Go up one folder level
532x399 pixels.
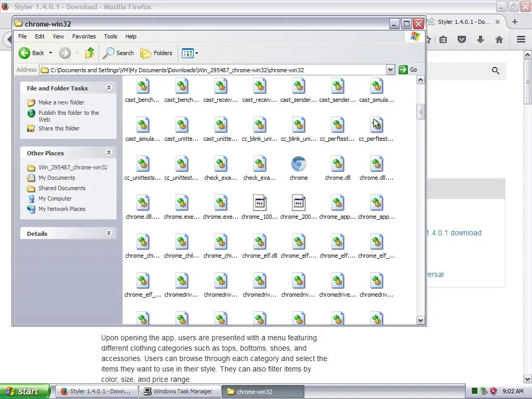90,53
